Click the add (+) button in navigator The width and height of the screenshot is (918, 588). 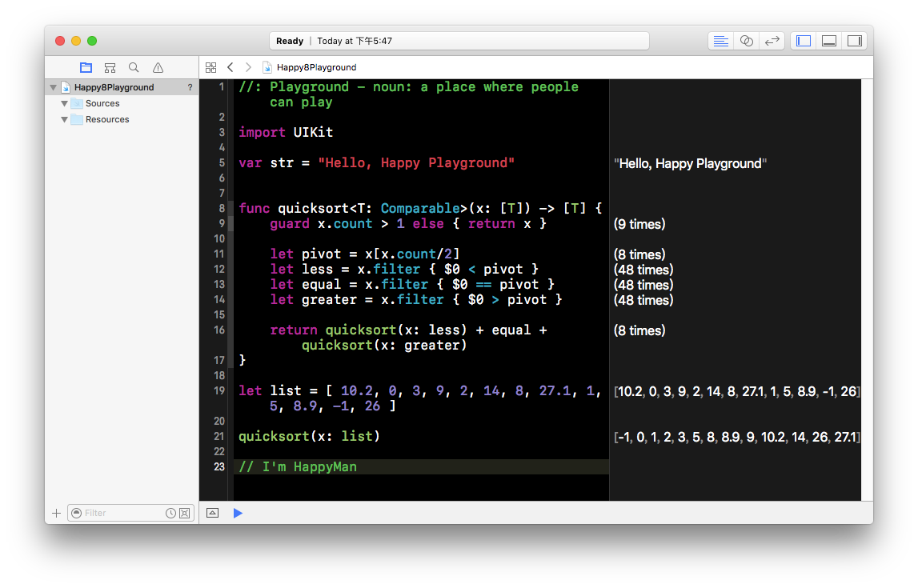pos(56,513)
